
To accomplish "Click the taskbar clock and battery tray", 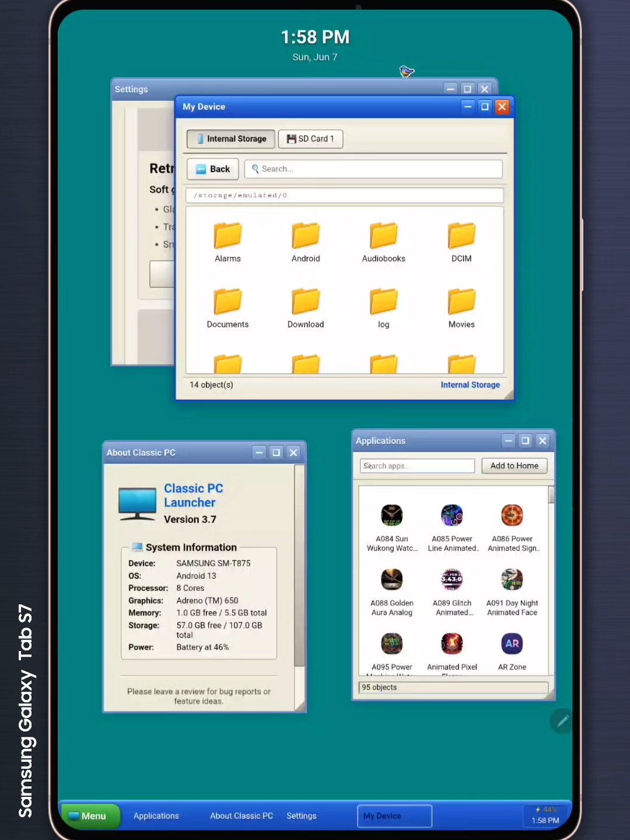I will (x=545, y=815).
